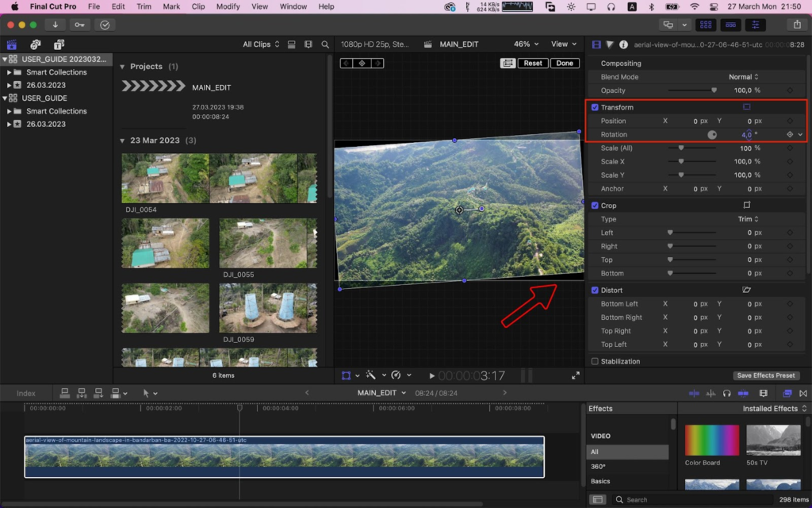Click the Connect clip to storyline icon
The width and height of the screenshot is (812, 508).
(65, 393)
